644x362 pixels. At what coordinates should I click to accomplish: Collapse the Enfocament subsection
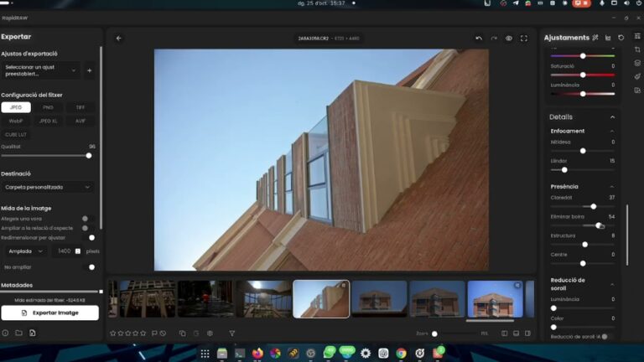[612, 132]
